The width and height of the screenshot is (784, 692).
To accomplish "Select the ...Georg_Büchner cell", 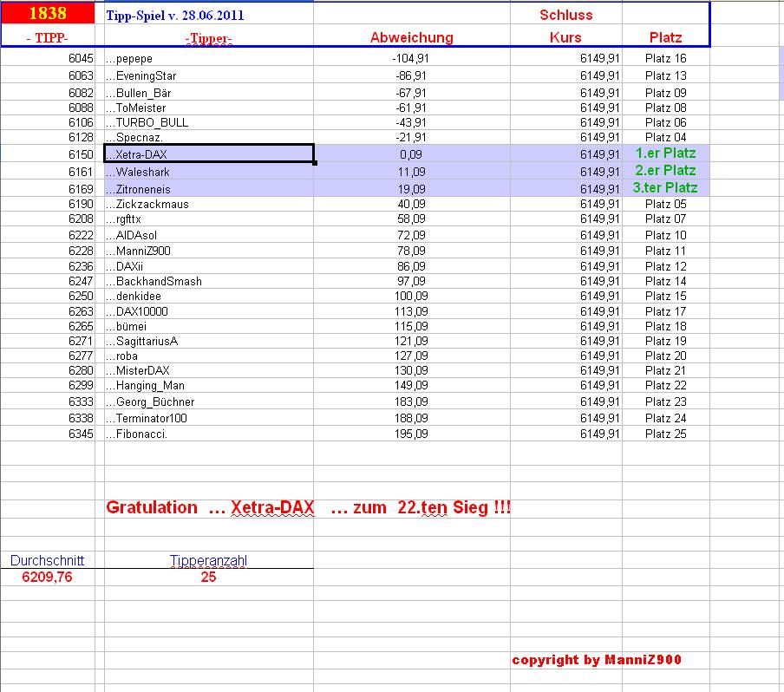I will tap(208, 401).
